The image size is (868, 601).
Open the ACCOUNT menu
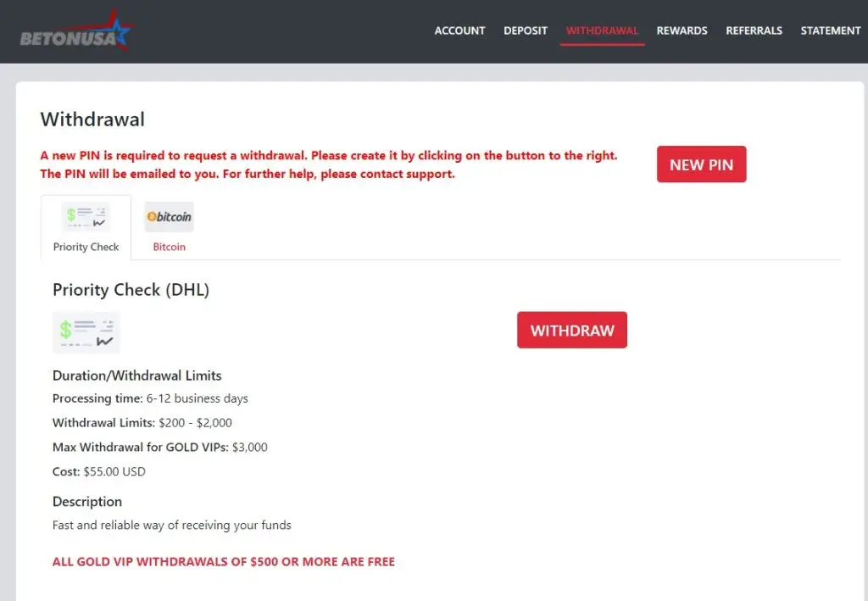point(459,31)
